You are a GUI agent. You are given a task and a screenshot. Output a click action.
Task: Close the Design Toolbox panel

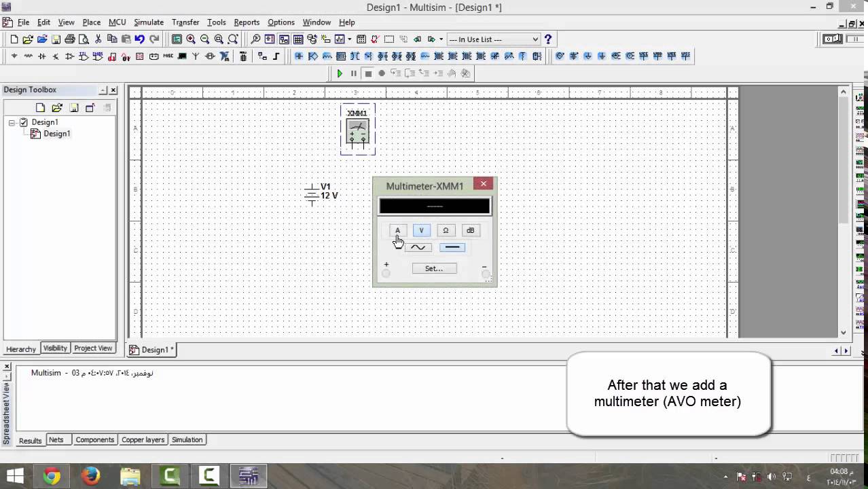113,90
